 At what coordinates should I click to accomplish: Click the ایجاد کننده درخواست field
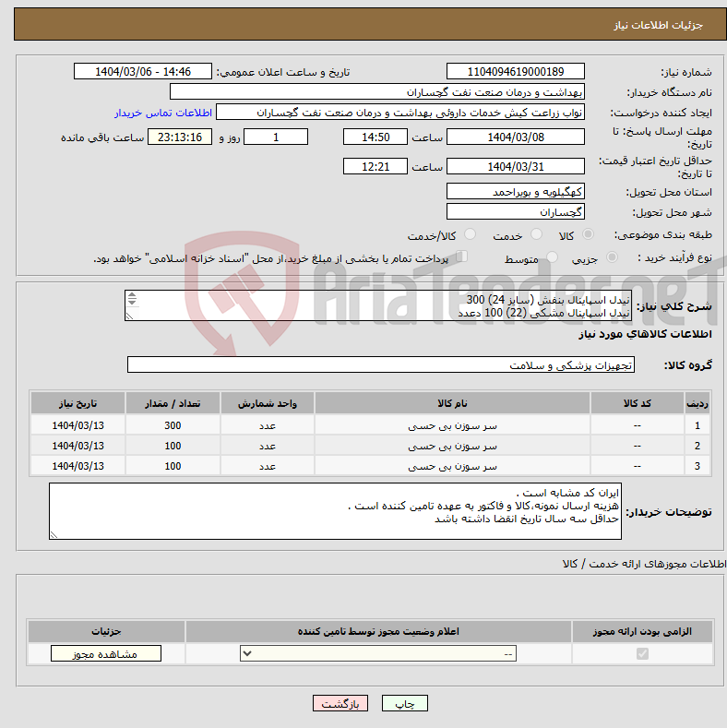click(400, 113)
